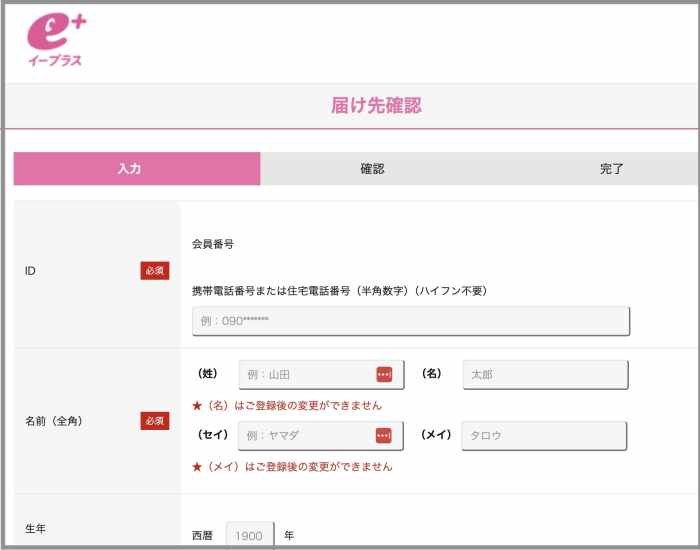700x550 pixels.
Task: Click the 携帯電話番号または住宅電話番号 label
Action: (340, 291)
